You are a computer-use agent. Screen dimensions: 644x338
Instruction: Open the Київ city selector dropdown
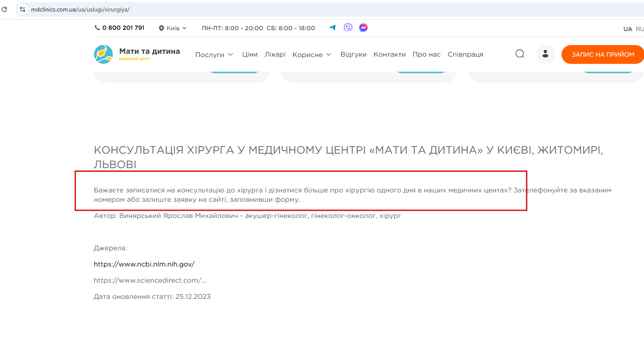coord(173,28)
